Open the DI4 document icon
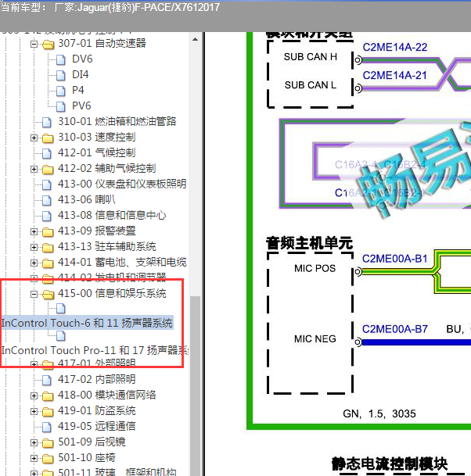The height and width of the screenshot is (476, 471). click(61, 75)
